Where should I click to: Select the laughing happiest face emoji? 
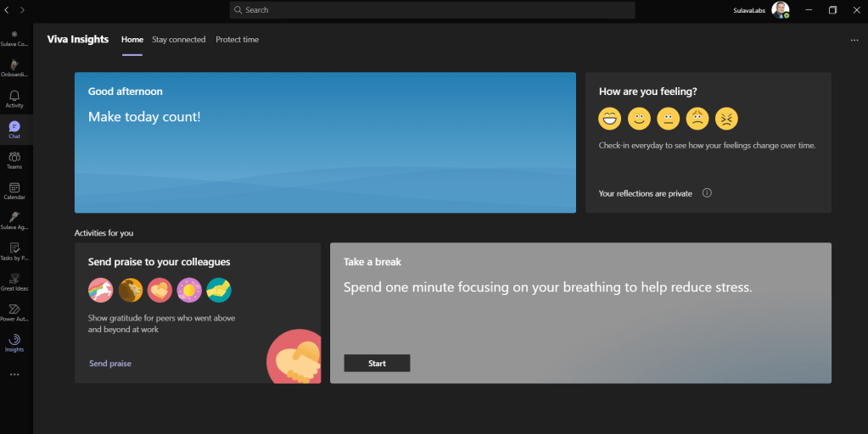coord(609,119)
